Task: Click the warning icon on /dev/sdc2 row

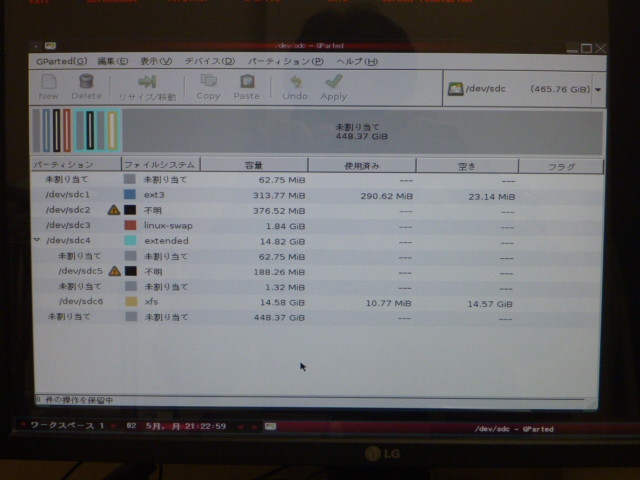Action: (113, 210)
